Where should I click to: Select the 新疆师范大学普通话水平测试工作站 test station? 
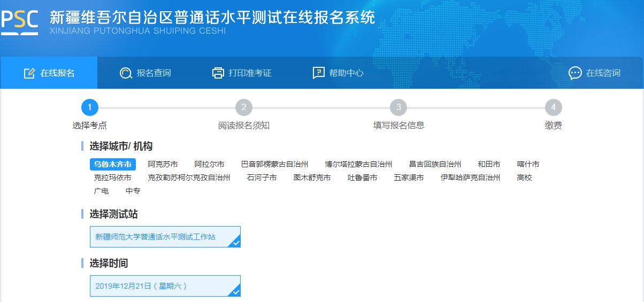tap(165, 237)
